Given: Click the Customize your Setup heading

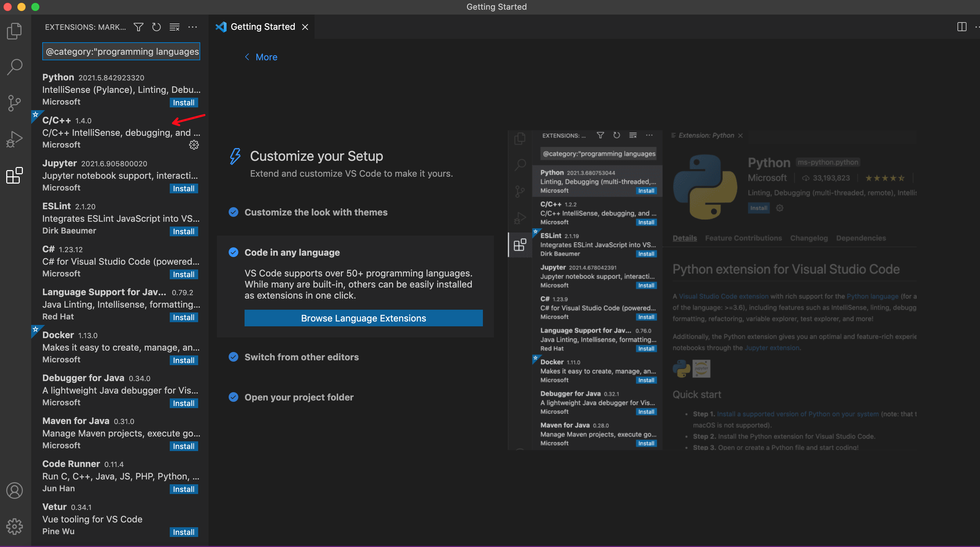Looking at the screenshot, I should click(x=317, y=156).
